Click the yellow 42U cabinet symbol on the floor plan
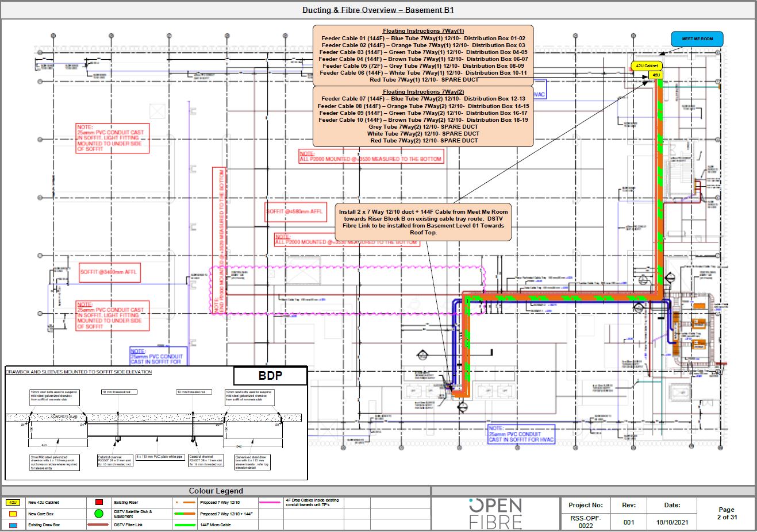 pos(655,75)
